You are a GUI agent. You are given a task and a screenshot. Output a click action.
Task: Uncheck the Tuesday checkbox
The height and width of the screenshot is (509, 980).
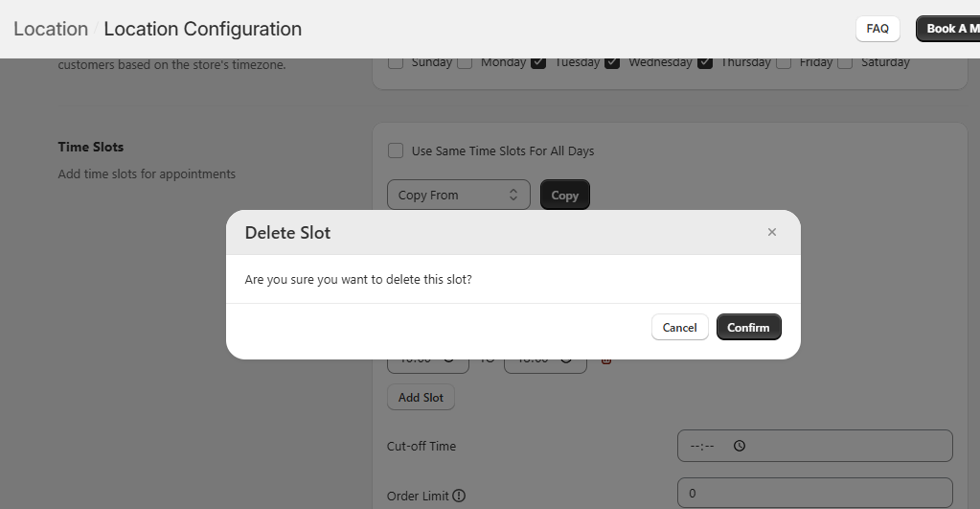tap(538, 63)
